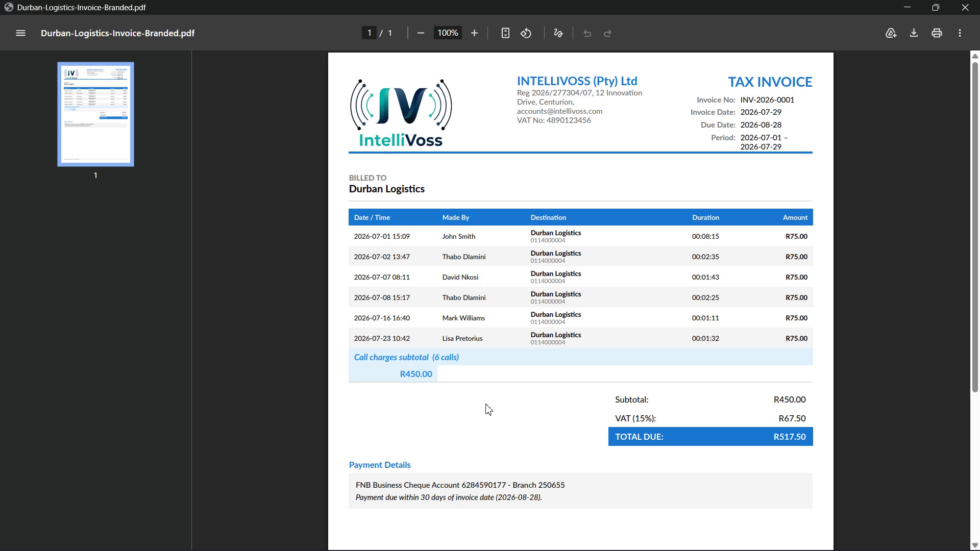
Task: Rotate the document counterclockwise
Action: click(x=526, y=33)
